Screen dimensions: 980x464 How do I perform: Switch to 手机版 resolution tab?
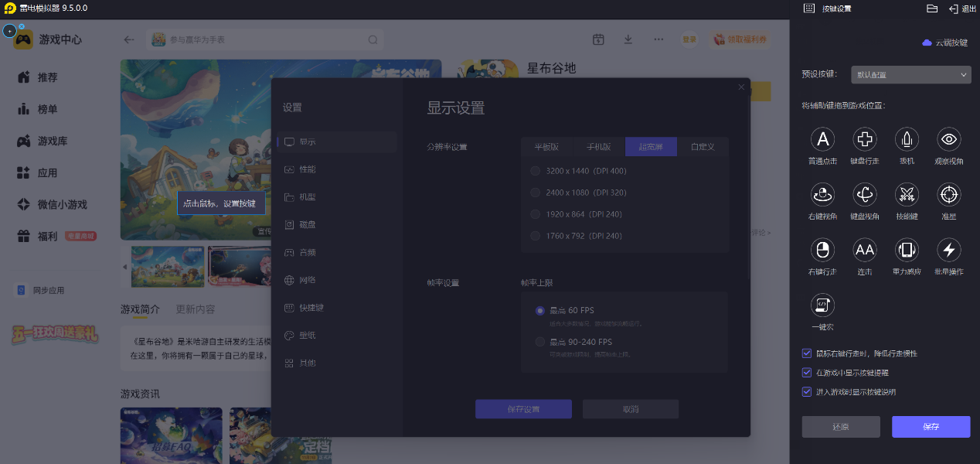[x=599, y=147]
